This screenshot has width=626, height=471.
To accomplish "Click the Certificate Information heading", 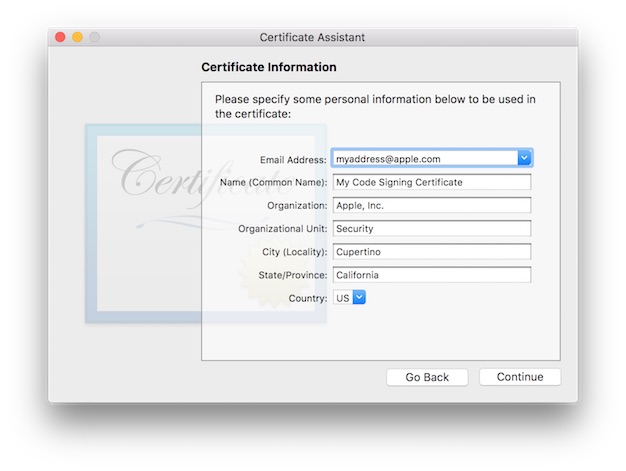I will 268,67.
